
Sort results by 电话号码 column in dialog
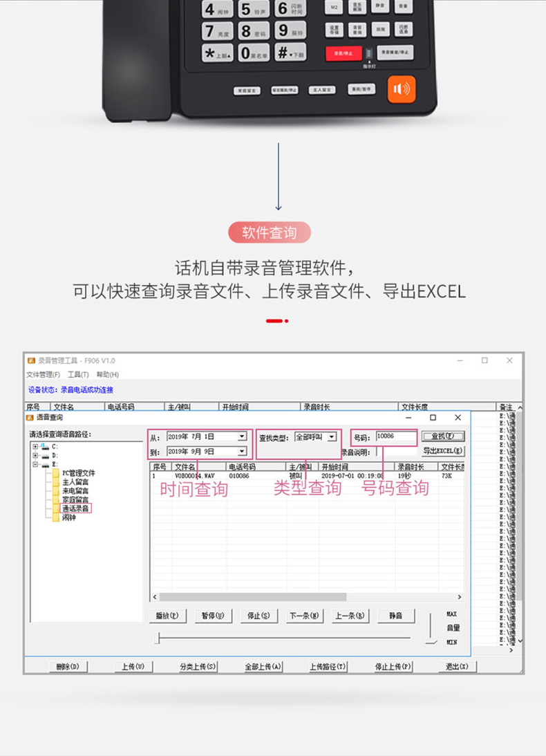256,467
